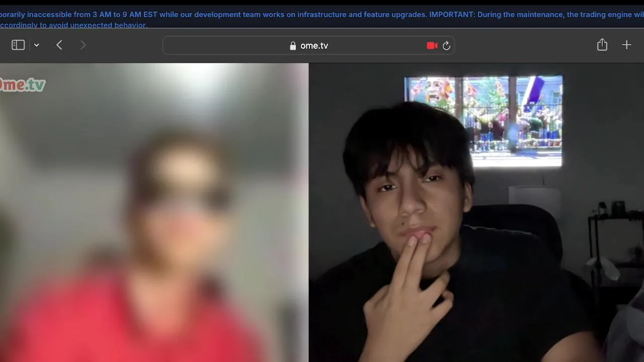Go back to the previous page
Screen dimensions: 644x362
point(59,45)
